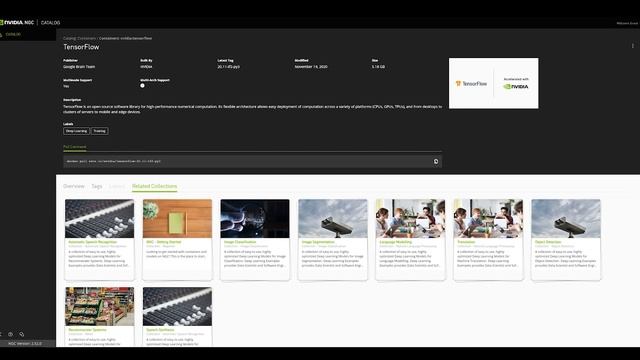Click the 'Google Brain Team' publisher value
640x360 pixels.
(x=79, y=67)
